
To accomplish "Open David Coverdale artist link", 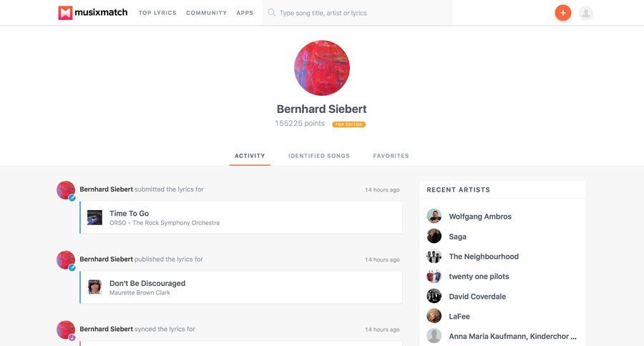I will pos(477,297).
